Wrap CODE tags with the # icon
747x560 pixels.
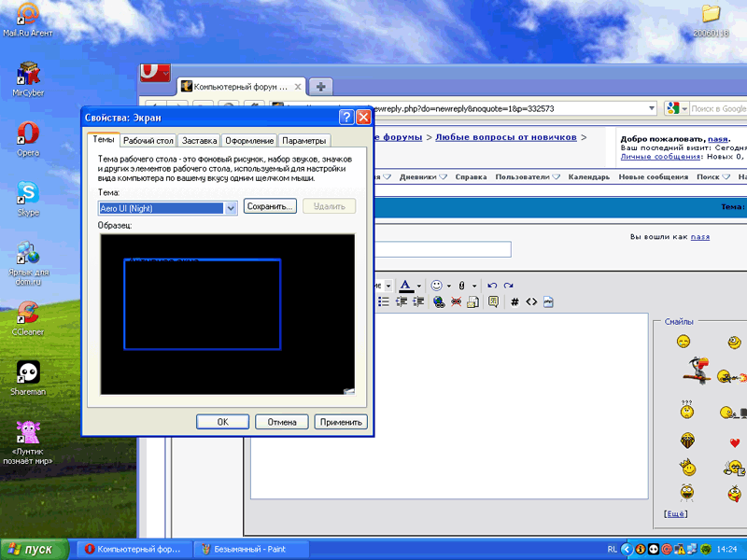514,301
